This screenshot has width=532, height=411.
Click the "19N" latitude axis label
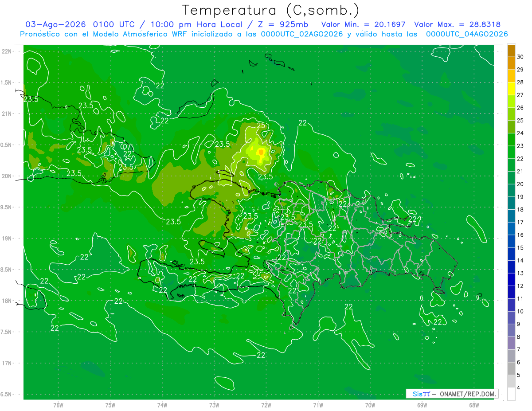point(7,239)
